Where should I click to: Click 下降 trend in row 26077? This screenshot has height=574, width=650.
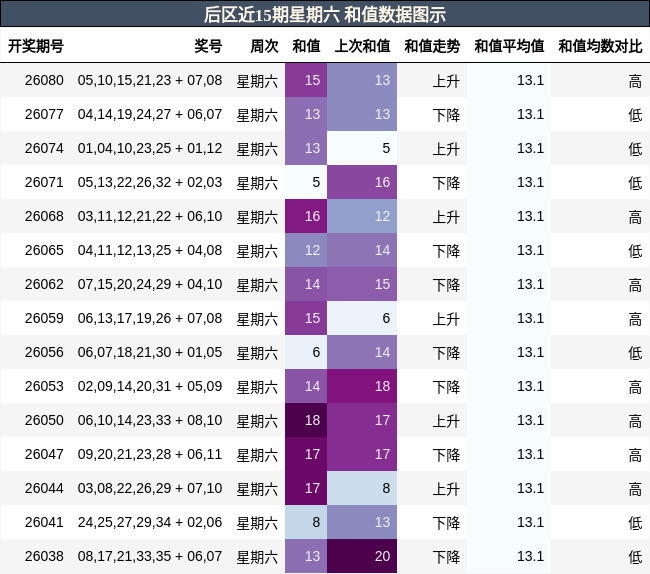click(446, 115)
